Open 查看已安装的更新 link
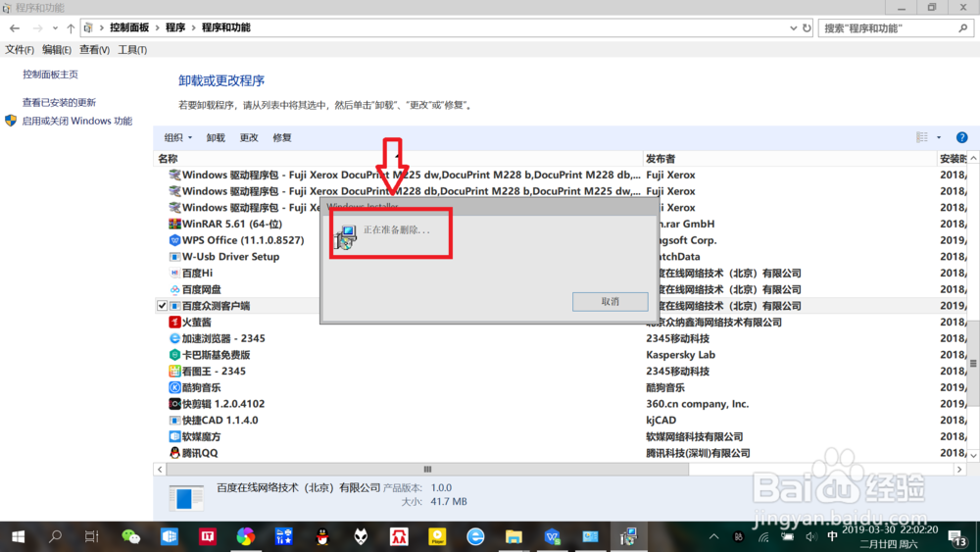Image resolution: width=980 pixels, height=552 pixels. coord(60,102)
